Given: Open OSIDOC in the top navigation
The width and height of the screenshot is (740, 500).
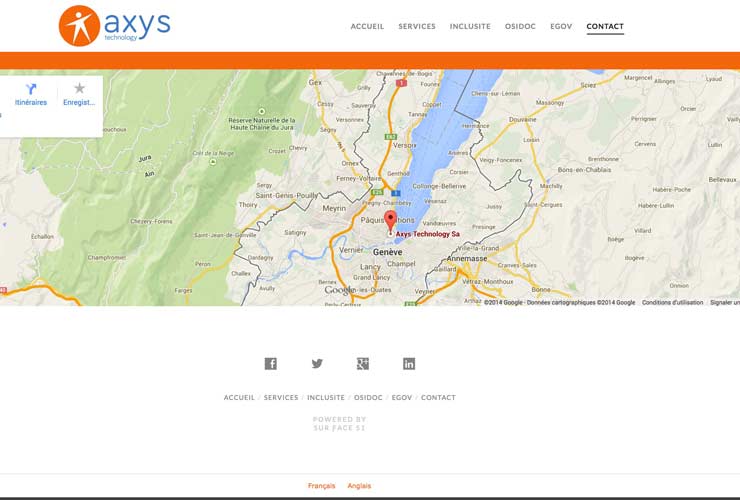Looking at the screenshot, I should pyautogui.click(x=520, y=26).
